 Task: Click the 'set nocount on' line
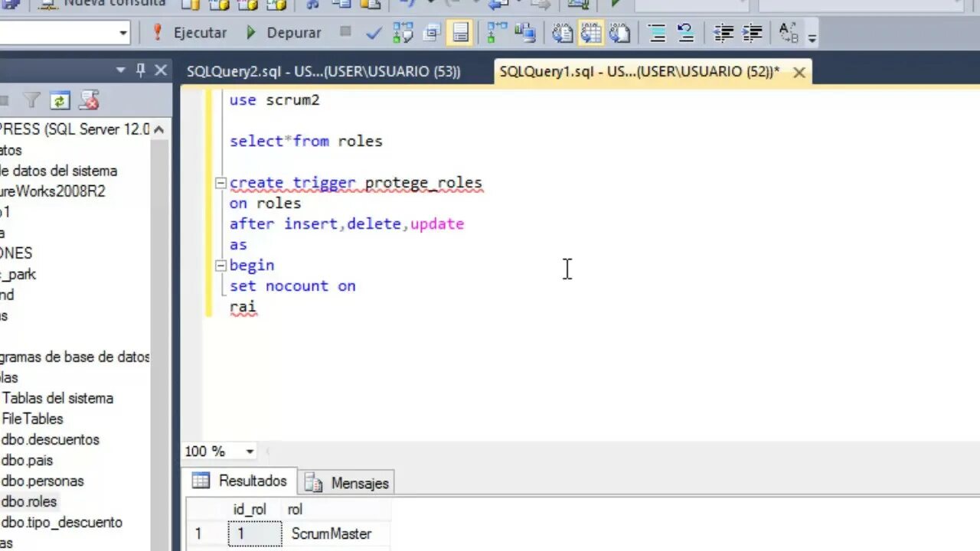tap(292, 286)
